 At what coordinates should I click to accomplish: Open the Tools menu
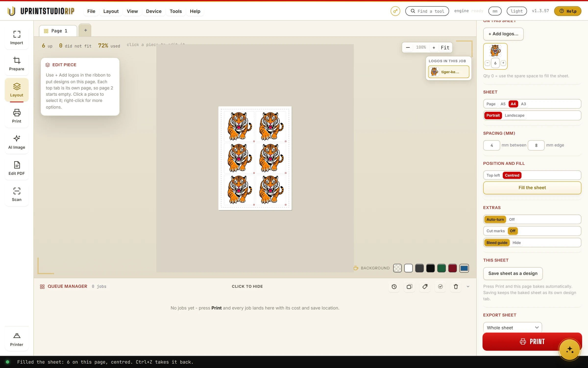[176, 11]
